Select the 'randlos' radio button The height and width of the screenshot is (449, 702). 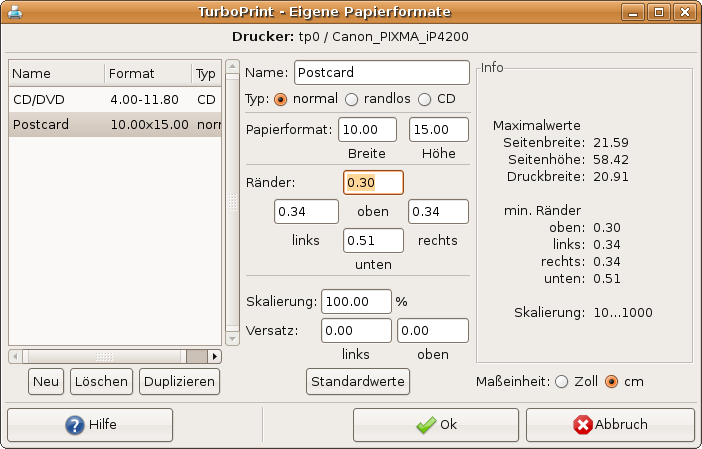(x=352, y=99)
